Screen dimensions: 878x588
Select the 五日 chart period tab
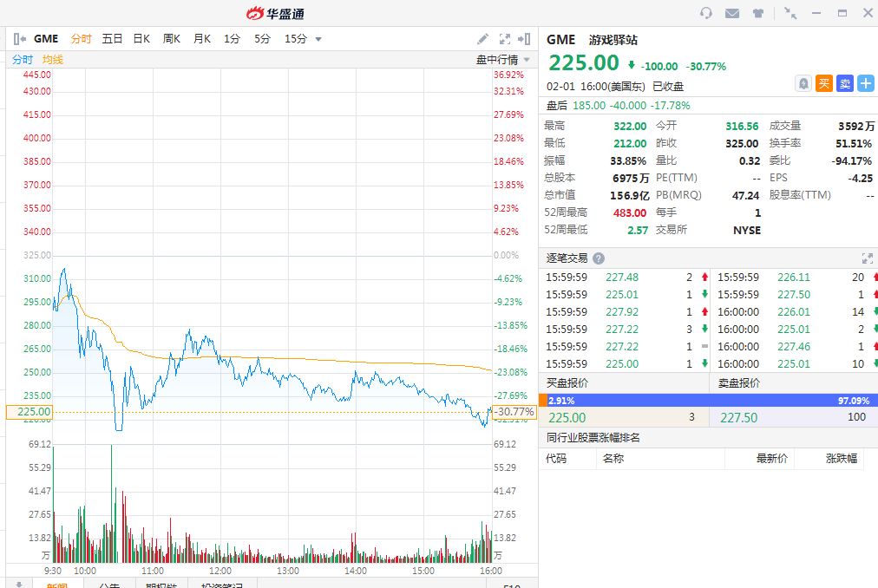[x=112, y=39]
